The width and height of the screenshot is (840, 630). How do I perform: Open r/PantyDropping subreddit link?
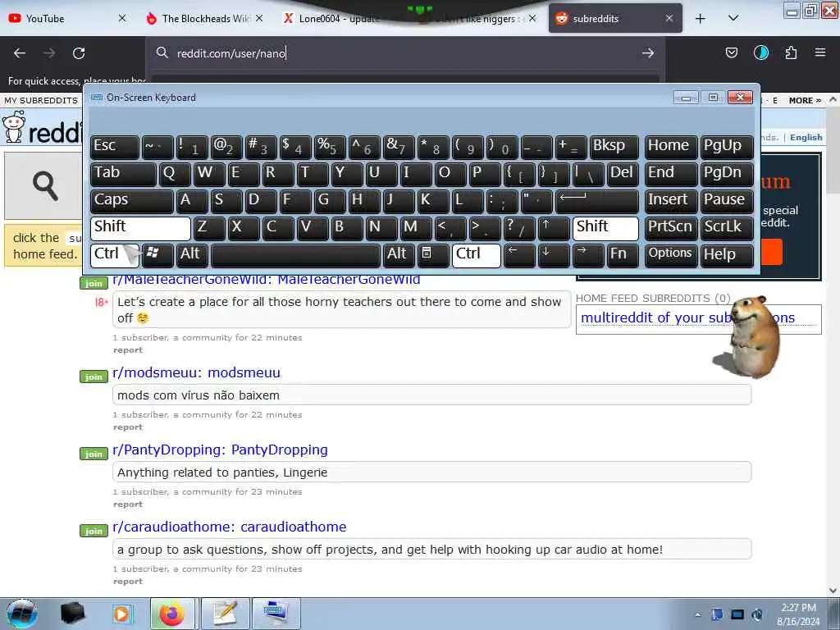[220, 450]
